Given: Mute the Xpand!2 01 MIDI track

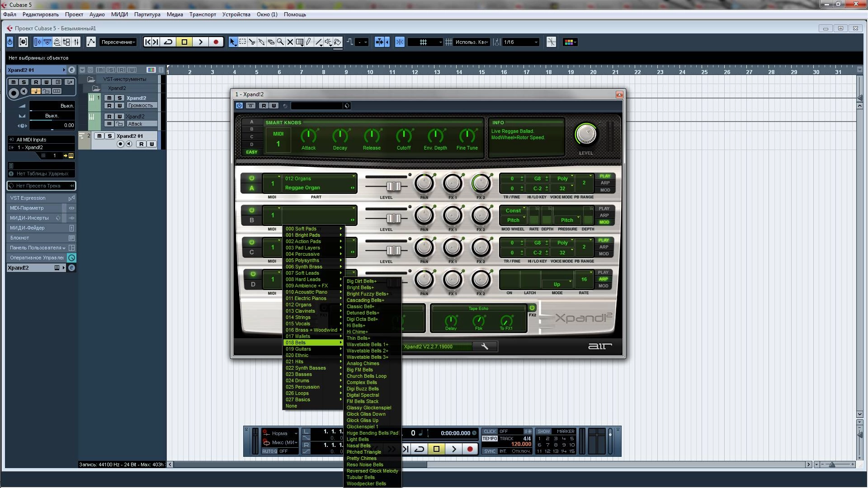Looking at the screenshot, I should point(99,136).
